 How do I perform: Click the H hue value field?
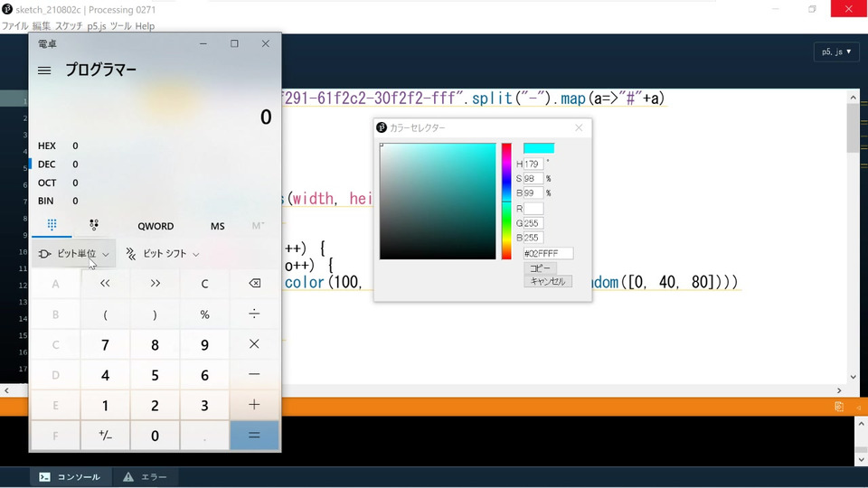click(533, 164)
